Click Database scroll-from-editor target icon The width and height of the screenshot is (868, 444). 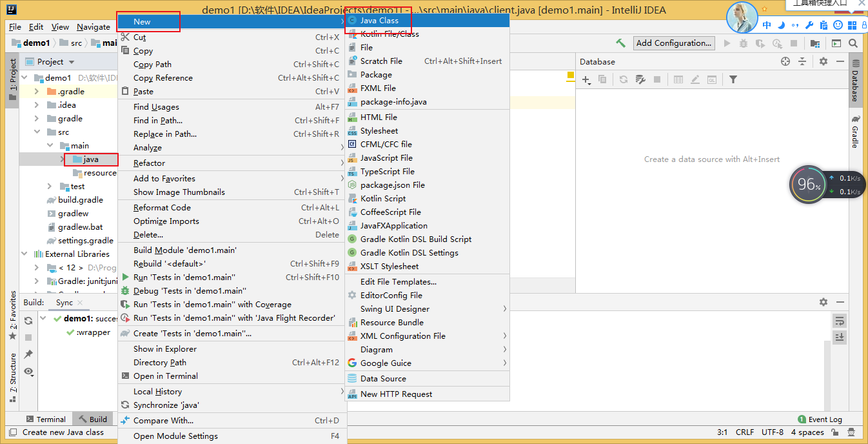(x=785, y=61)
